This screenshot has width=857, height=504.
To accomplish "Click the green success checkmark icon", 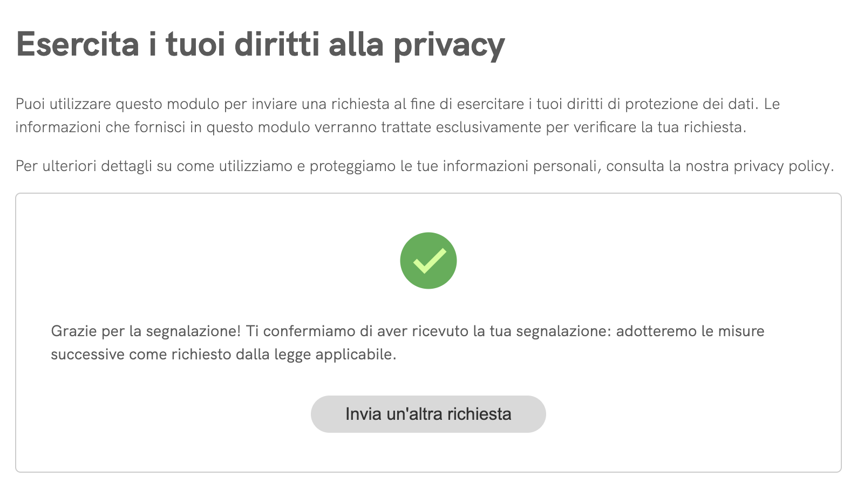I will point(428,261).
